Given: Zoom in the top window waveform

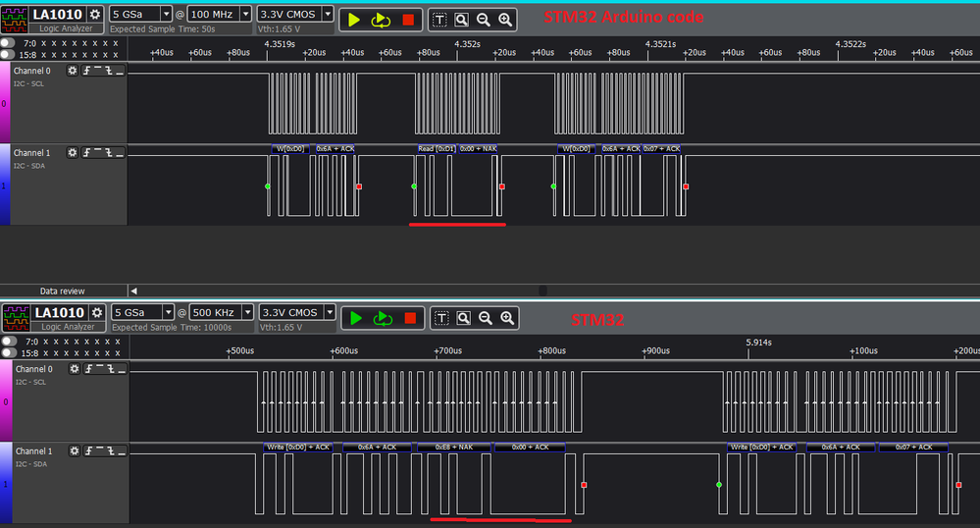Looking at the screenshot, I should point(505,20).
